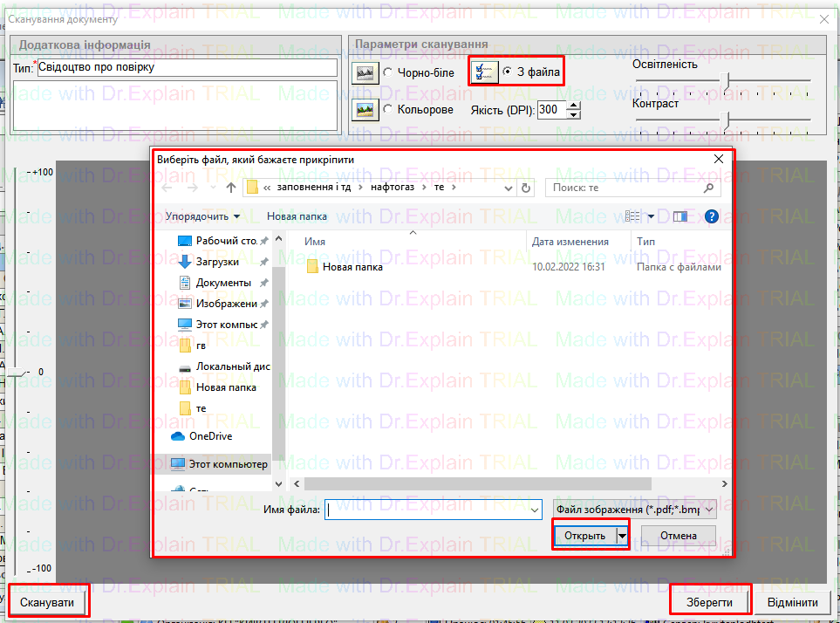Select the З файла radio button
Viewport: 840px width, 623px height.
pos(507,72)
